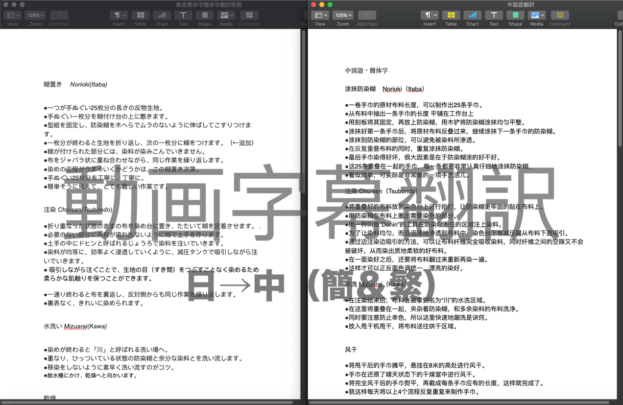Expand the 125% Zoom menu in the 中国語翻訳 window
The width and height of the screenshot is (623, 405).
[x=343, y=17]
